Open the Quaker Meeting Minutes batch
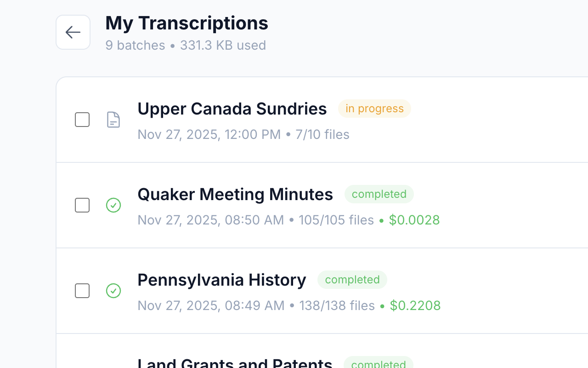Image resolution: width=588 pixels, height=368 pixels. coord(235,195)
